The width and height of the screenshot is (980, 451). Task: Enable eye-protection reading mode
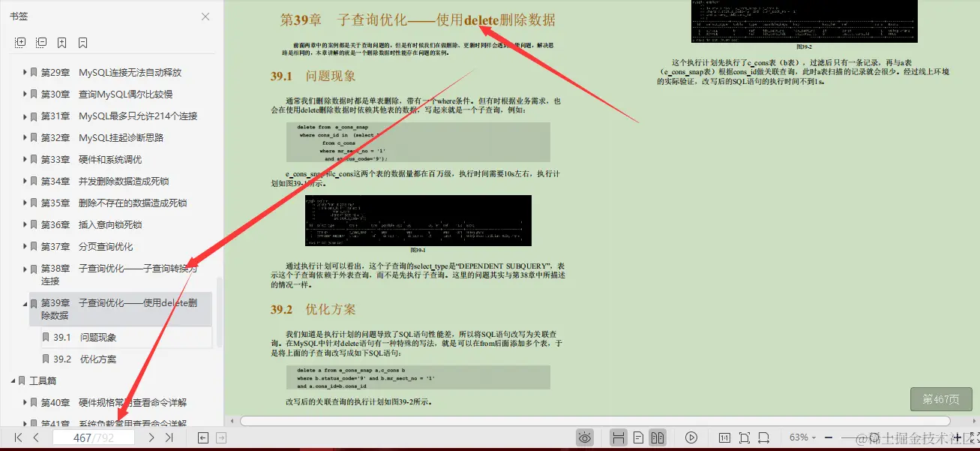point(585,437)
